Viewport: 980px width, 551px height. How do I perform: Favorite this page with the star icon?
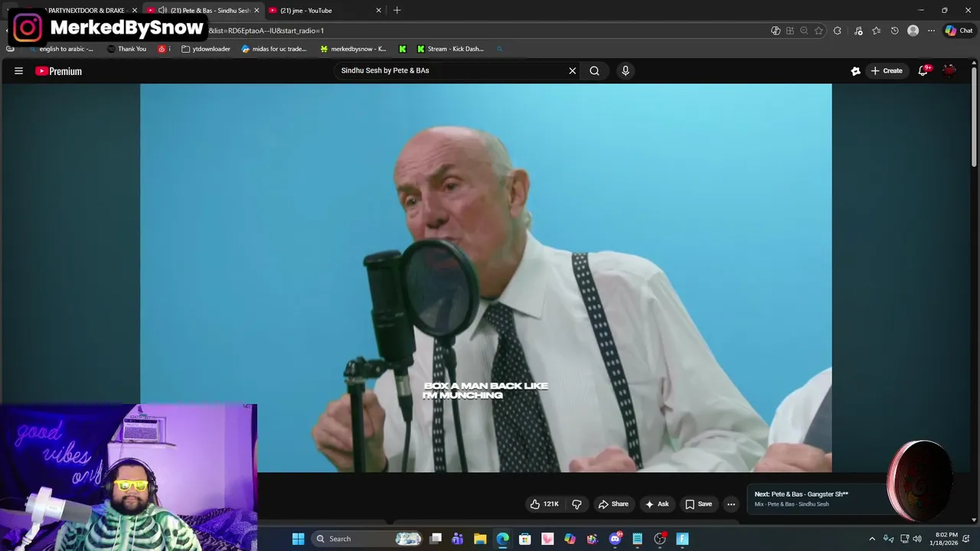tap(818, 31)
